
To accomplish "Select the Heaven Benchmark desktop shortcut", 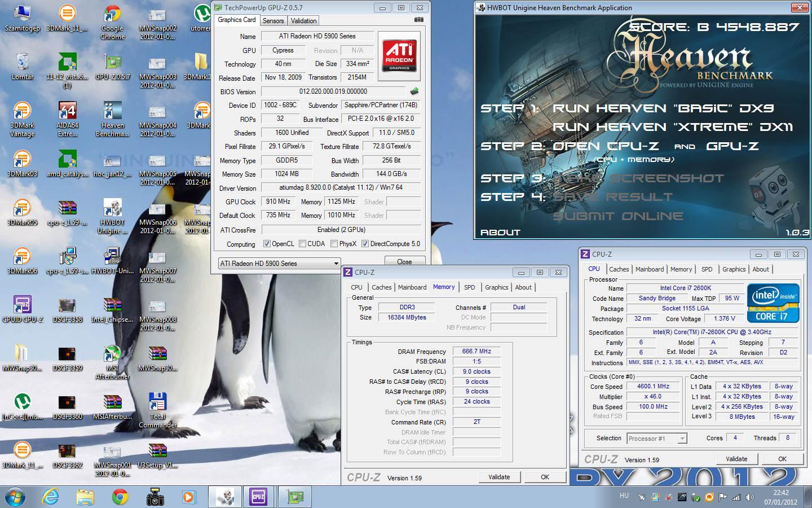I will pyautogui.click(x=112, y=120).
